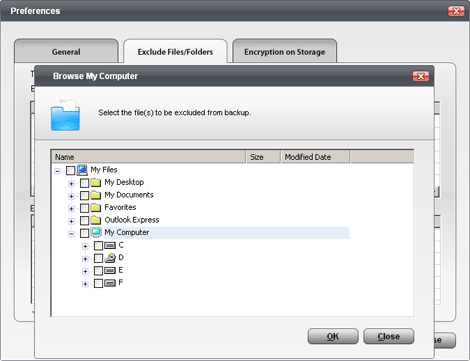Click the C drive icon
Image resolution: width=470 pixels, height=361 pixels.
pos(110,246)
